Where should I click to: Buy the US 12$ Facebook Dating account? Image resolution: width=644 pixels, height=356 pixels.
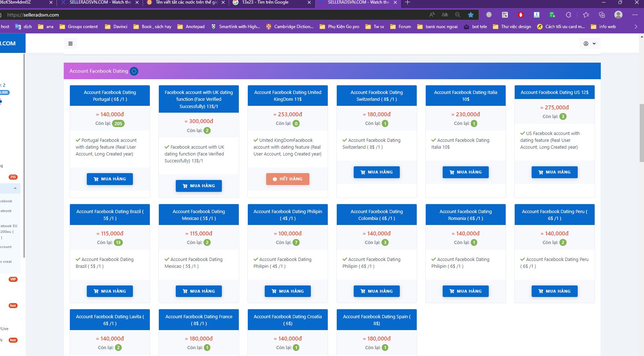point(555,172)
